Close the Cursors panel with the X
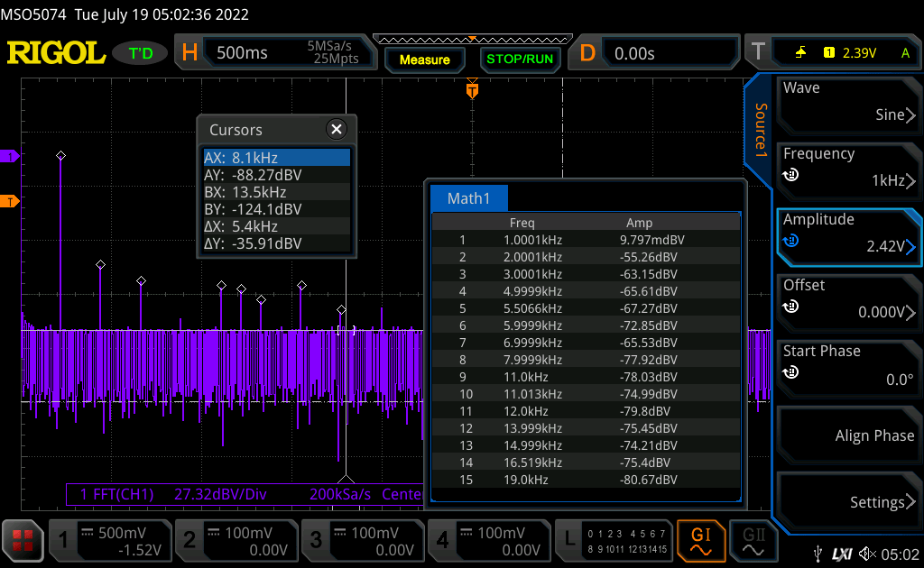Viewport: 924px width, 568px height. (337, 129)
